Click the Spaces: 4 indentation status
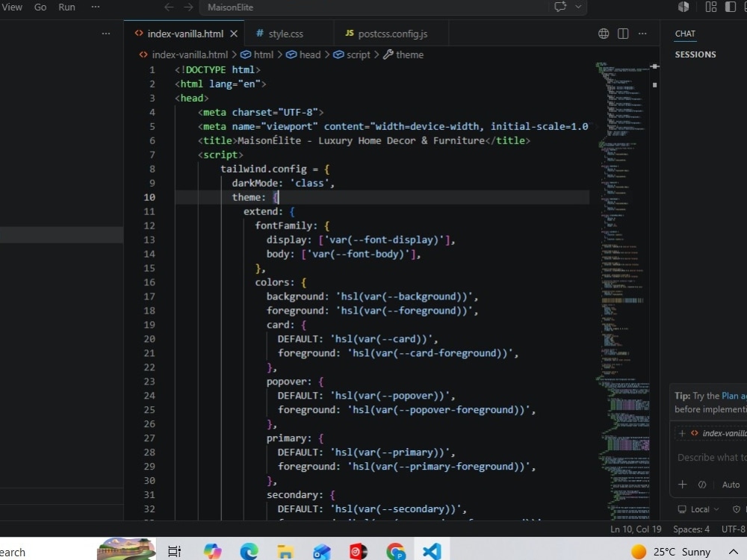Viewport: 747px width, 560px height. [x=691, y=529]
